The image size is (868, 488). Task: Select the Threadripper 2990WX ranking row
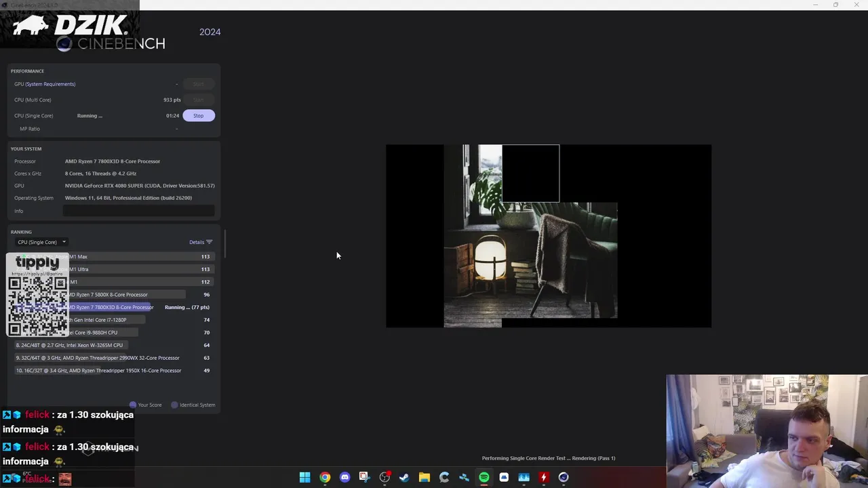pos(113,358)
